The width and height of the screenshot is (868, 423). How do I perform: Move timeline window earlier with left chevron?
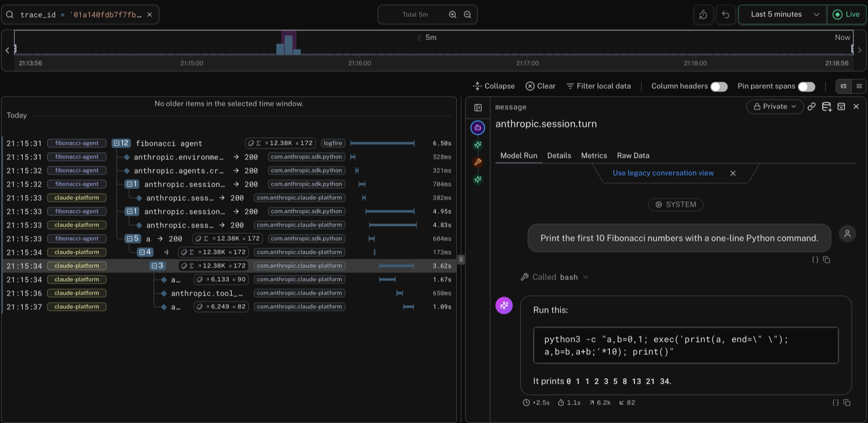(7, 50)
